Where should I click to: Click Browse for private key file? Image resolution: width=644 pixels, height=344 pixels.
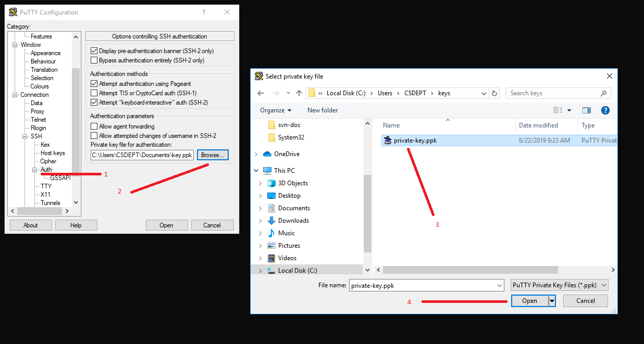click(x=213, y=155)
